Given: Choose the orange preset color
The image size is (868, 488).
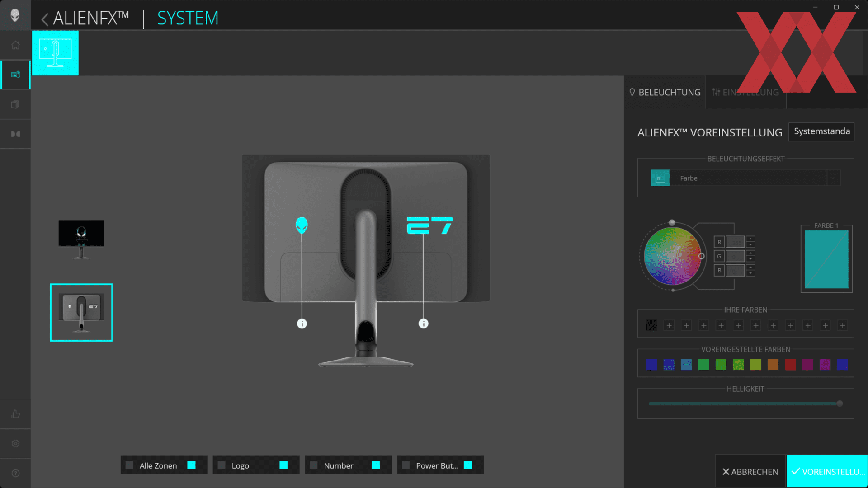Looking at the screenshot, I should click(x=773, y=365).
